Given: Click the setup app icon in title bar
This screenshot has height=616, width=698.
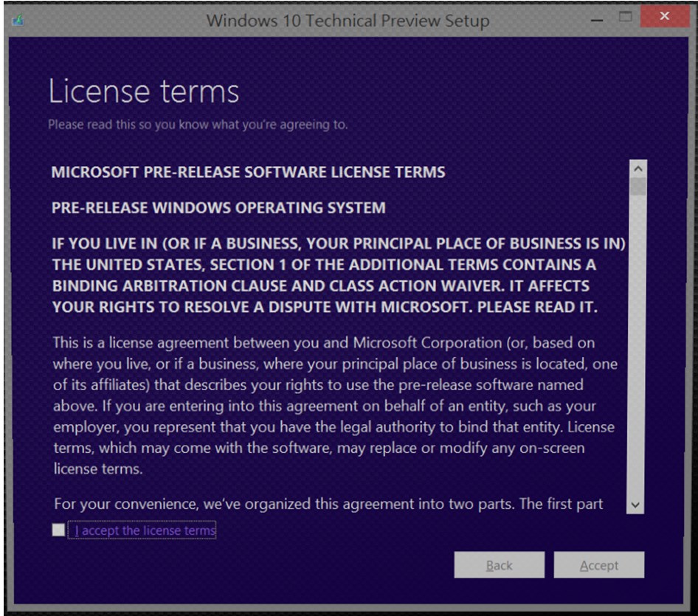Looking at the screenshot, I should 18,20.
